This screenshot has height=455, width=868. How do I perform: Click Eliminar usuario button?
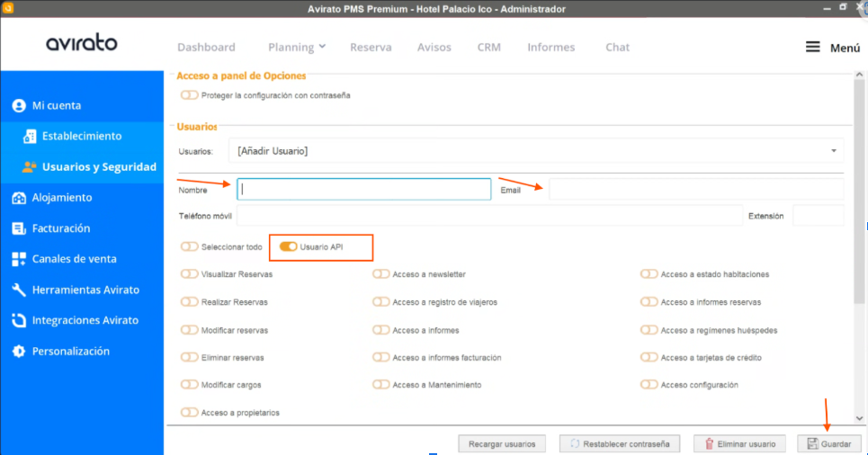(739, 444)
